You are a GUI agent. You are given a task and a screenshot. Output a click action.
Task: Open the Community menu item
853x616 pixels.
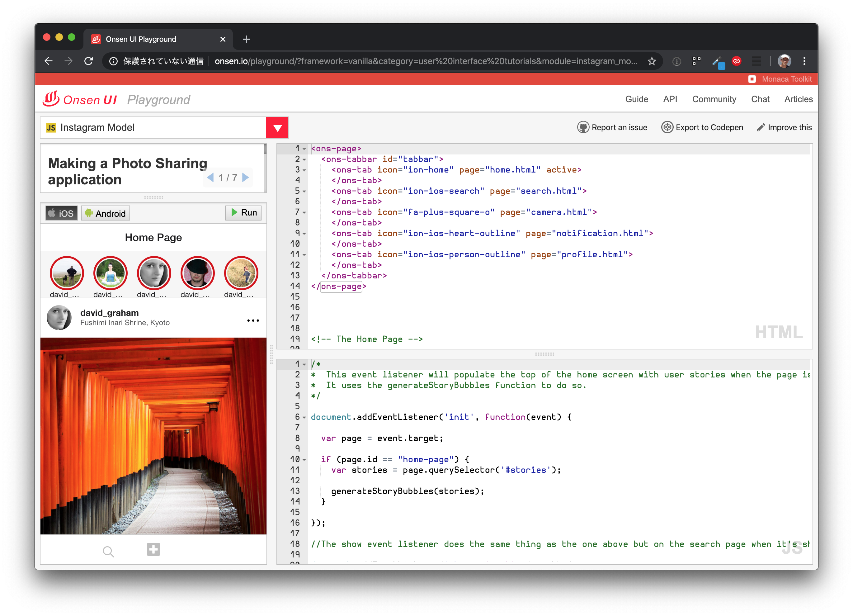click(x=714, y=99)
